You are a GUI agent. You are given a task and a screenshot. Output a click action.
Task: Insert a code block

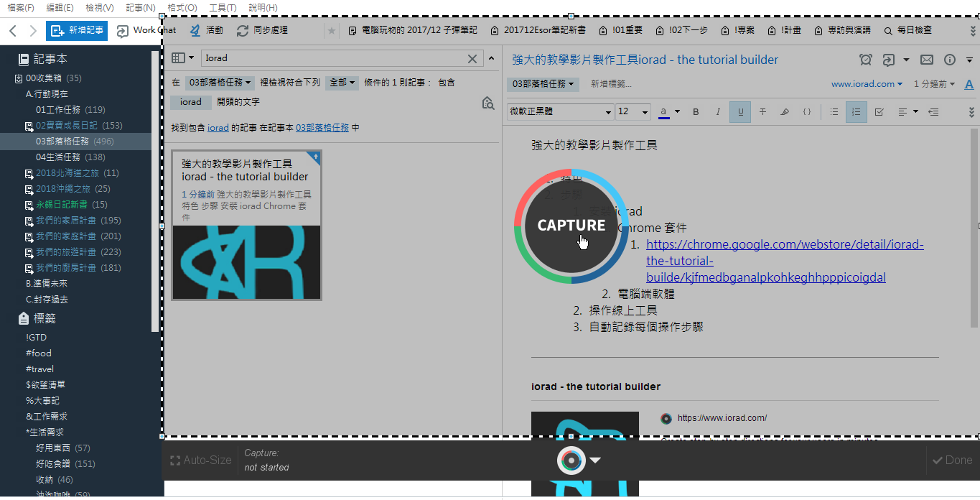coord(807,111)
